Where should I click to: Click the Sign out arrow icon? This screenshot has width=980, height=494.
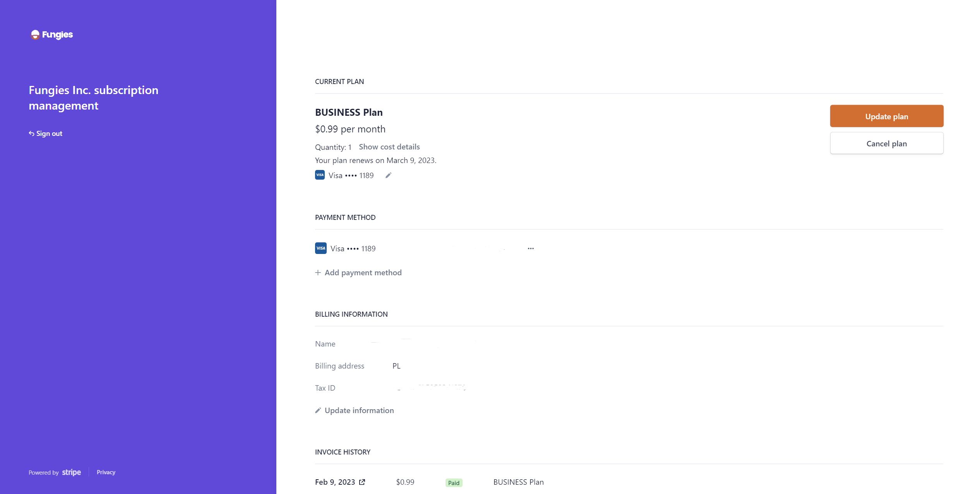tap(31, 134)
